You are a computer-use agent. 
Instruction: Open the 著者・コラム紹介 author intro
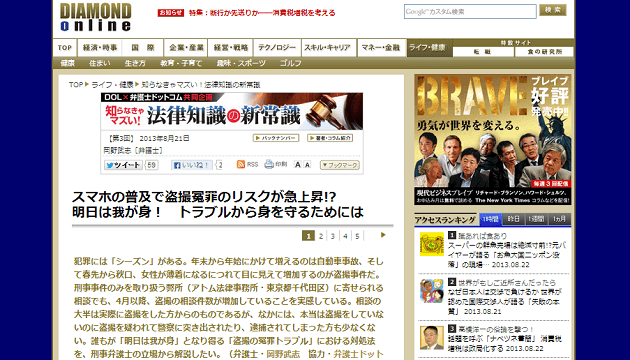click(330, 138)
